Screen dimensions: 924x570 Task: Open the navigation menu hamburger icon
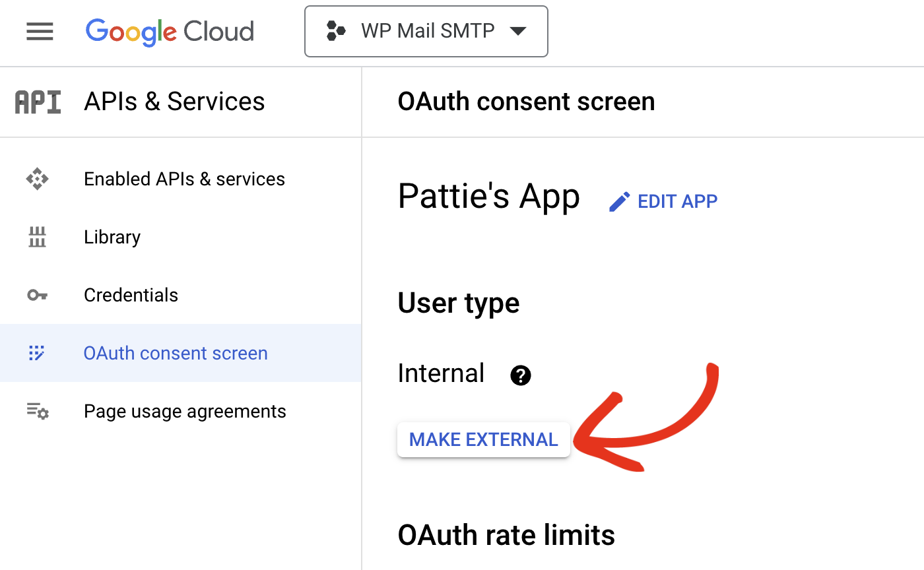[x=40, y=31]
